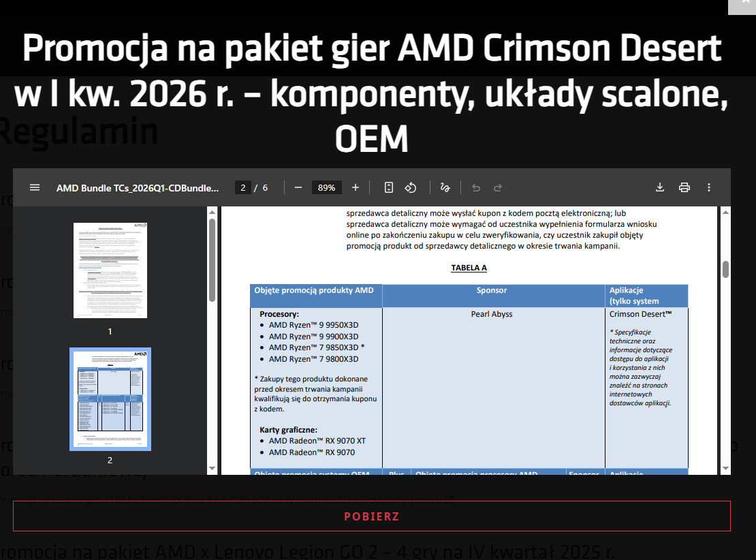Click the page number input field
This screenshot has height=560, width=756.
click(243, 187)
